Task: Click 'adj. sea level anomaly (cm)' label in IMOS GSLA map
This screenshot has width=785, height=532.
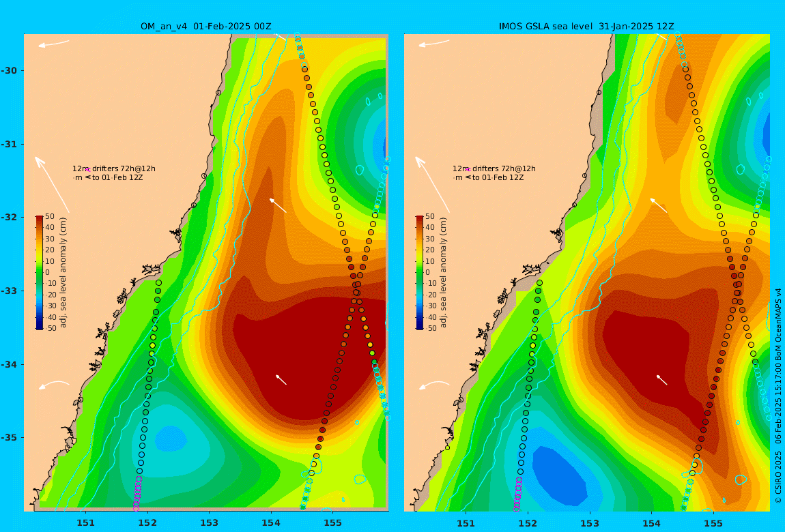Action: pyautogui.click(x=444, y=273)
